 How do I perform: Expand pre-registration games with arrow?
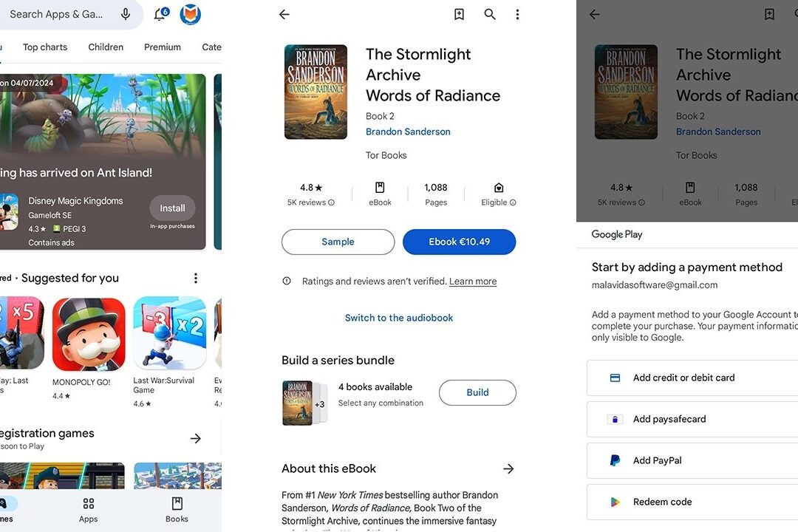tap(195, 438)
